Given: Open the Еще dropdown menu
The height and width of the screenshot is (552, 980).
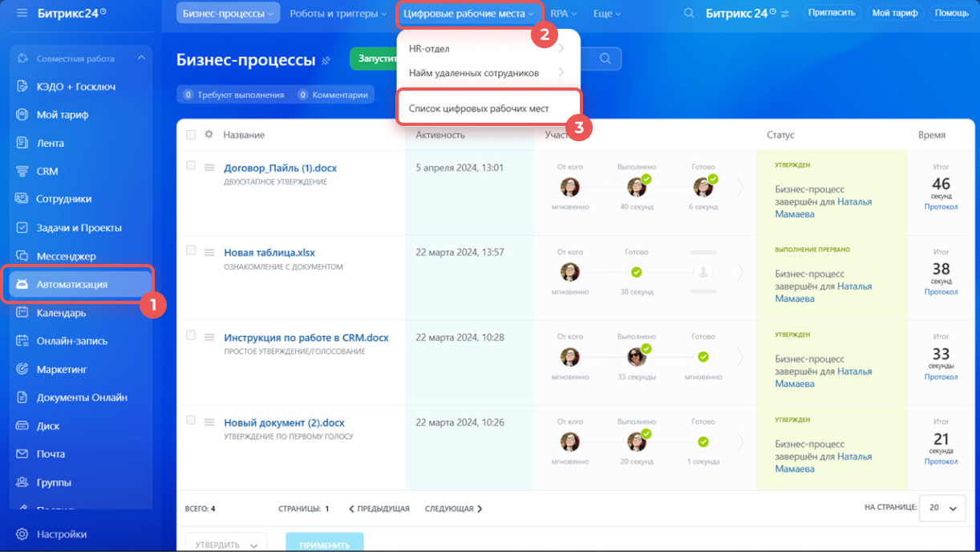Looking at the screenshot, I should tap(607, 14).
